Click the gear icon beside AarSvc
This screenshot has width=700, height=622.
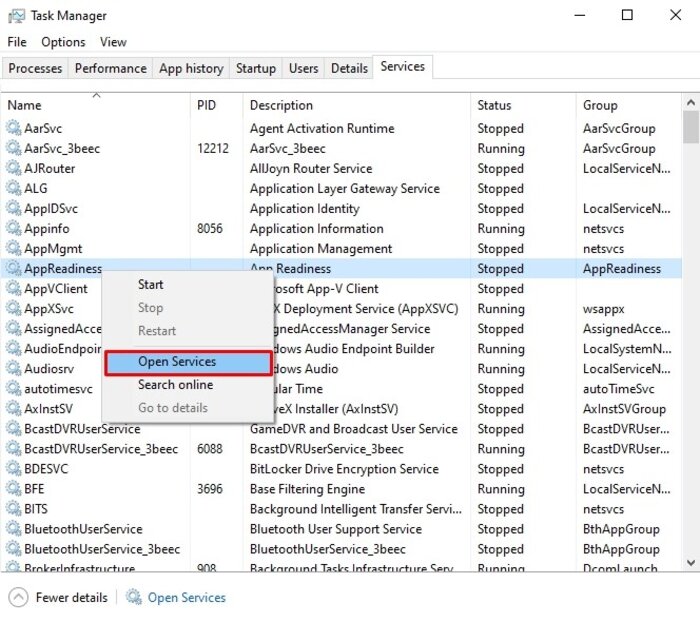[13, 128]
